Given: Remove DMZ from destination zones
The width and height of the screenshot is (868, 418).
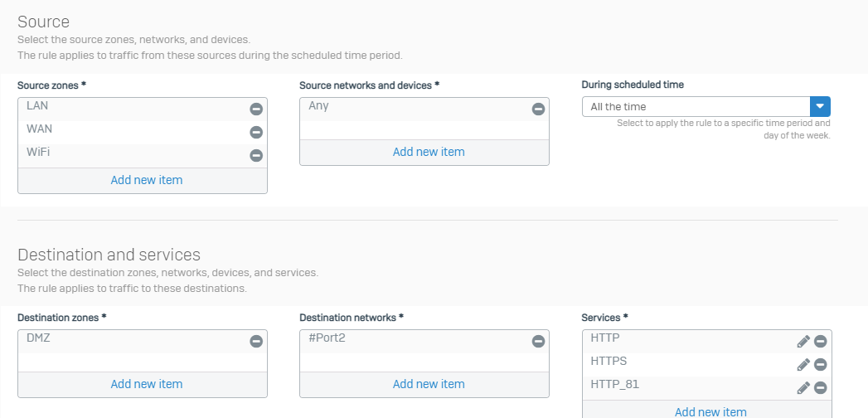Looking at the screenshot, I should [x=255, y=342].
